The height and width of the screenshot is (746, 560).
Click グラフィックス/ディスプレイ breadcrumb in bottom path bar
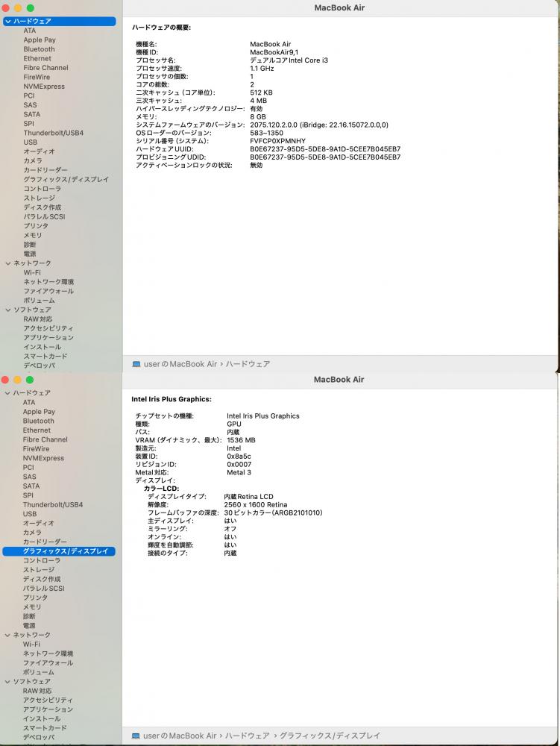pyautogui.click(x=330, y=736)
